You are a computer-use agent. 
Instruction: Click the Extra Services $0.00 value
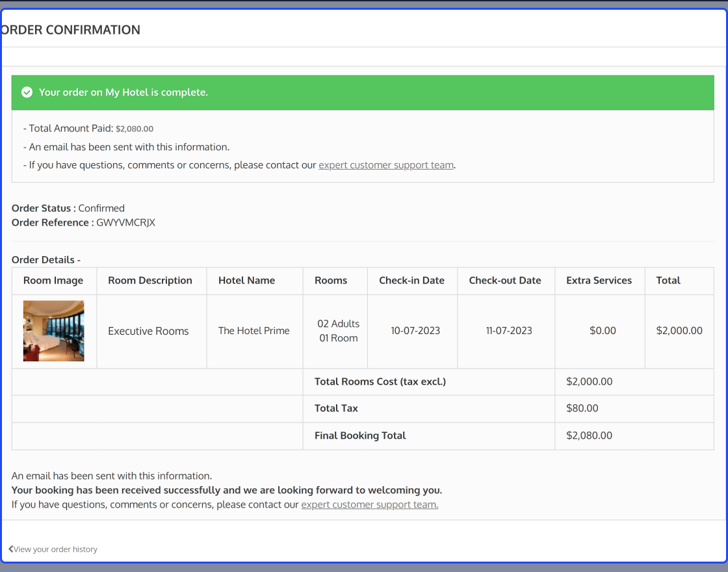[x=603, y=331]
